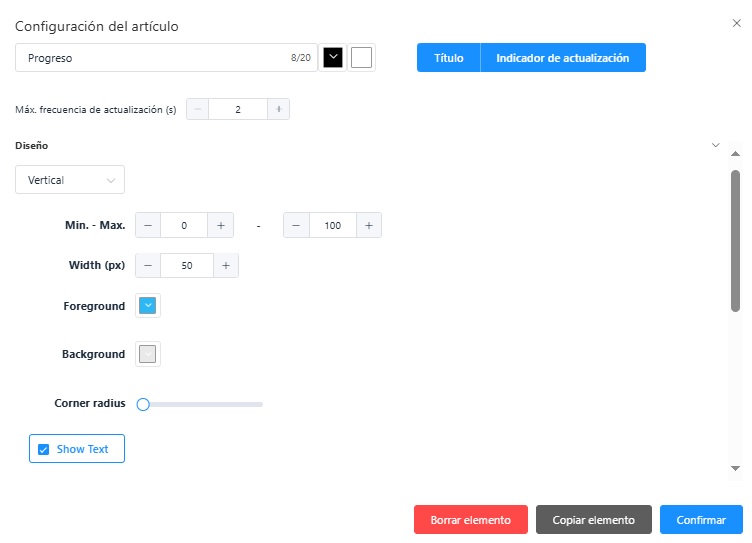Image resolution: width=752 pixels, height=543 pixels.
Task: Toggle the Show Text checkbox
Action: pos(44,449)
